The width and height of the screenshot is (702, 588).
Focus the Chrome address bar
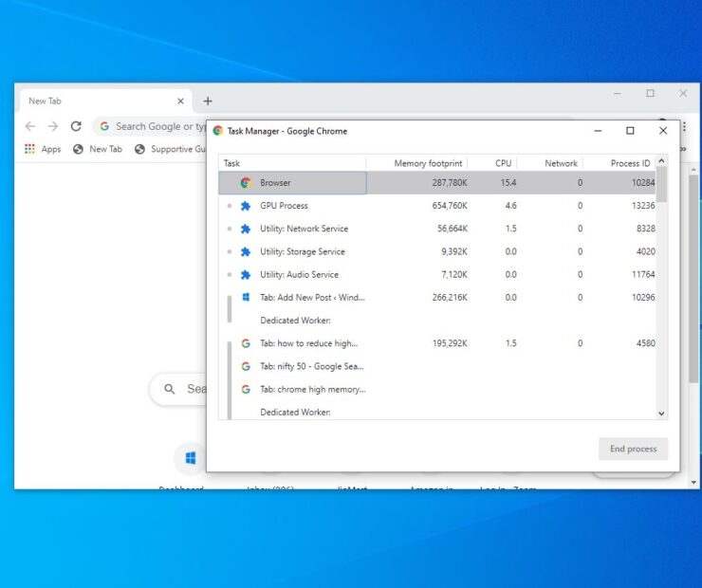point(150,126)
